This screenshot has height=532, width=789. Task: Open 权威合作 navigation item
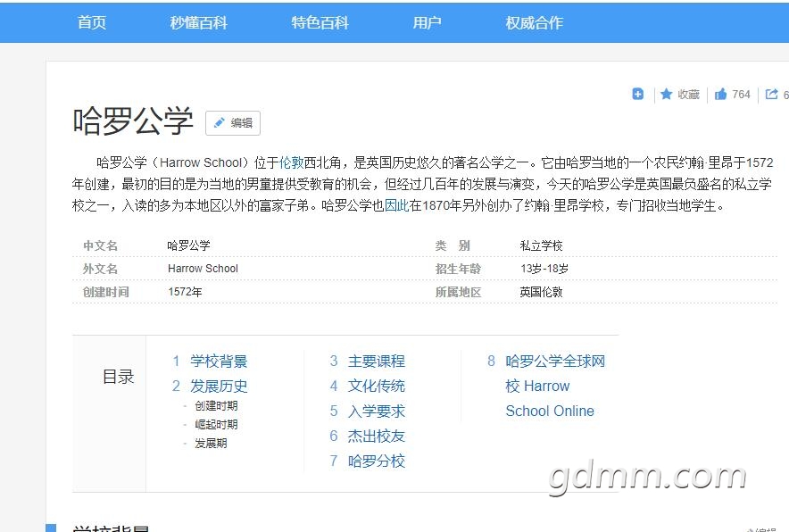pos(535,22)
